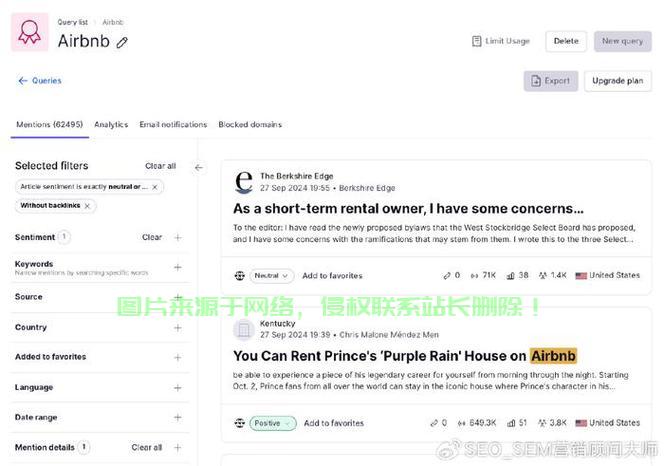Viewport: 664px width, 466px height.
Task: Edit the Airbnb query name pencil icon
Action: click(x=122, y=42)
